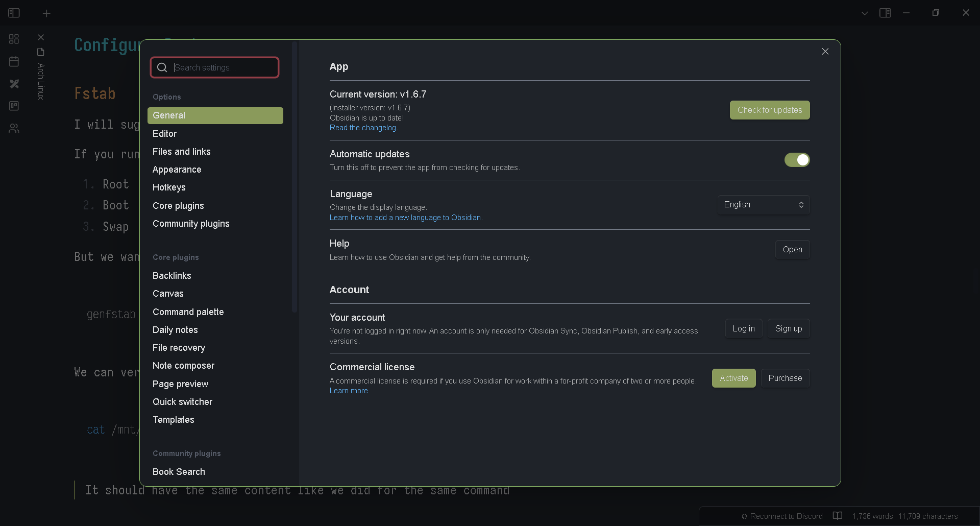Image resolution: width=980 pixels, height=526 pixels.
Task: Open Command palette options
Action: pos(215,312)
